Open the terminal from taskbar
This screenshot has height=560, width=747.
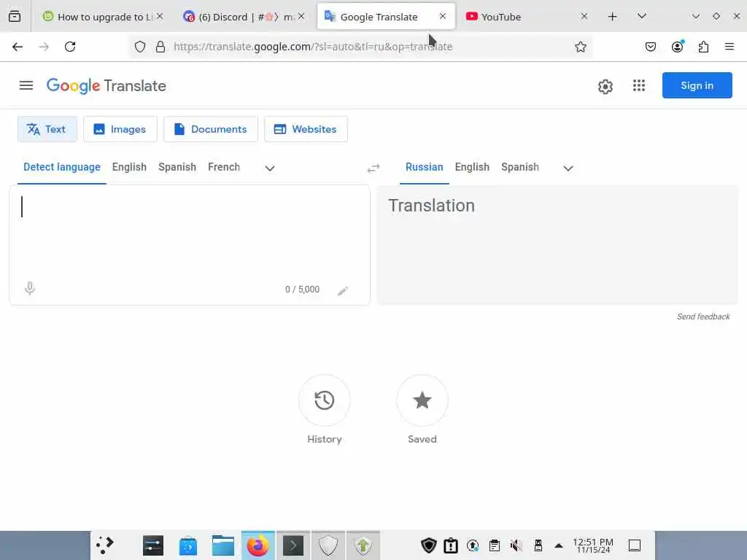coord(293,545)
